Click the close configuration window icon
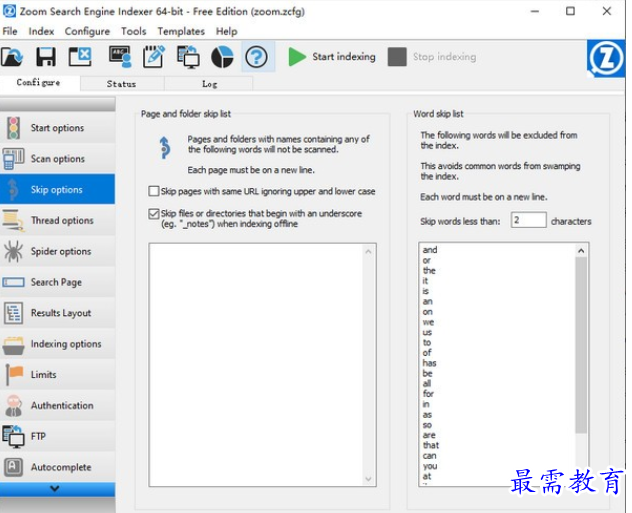 80,56
